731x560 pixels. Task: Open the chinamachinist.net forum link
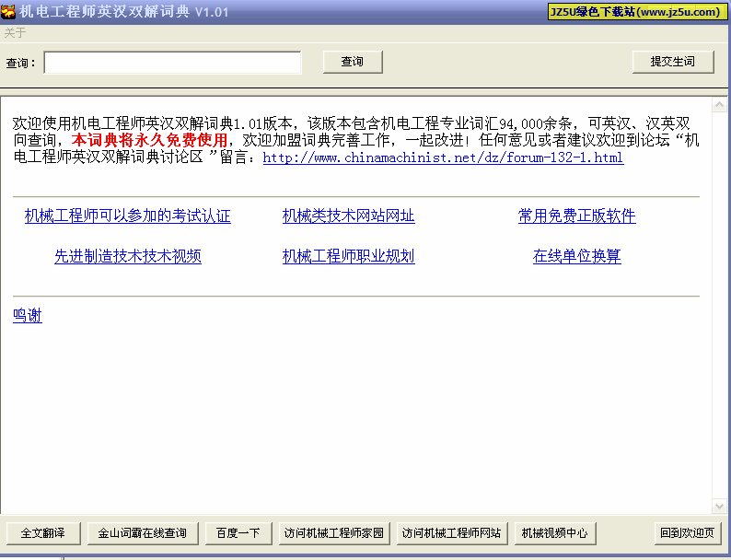click(443, 157)
